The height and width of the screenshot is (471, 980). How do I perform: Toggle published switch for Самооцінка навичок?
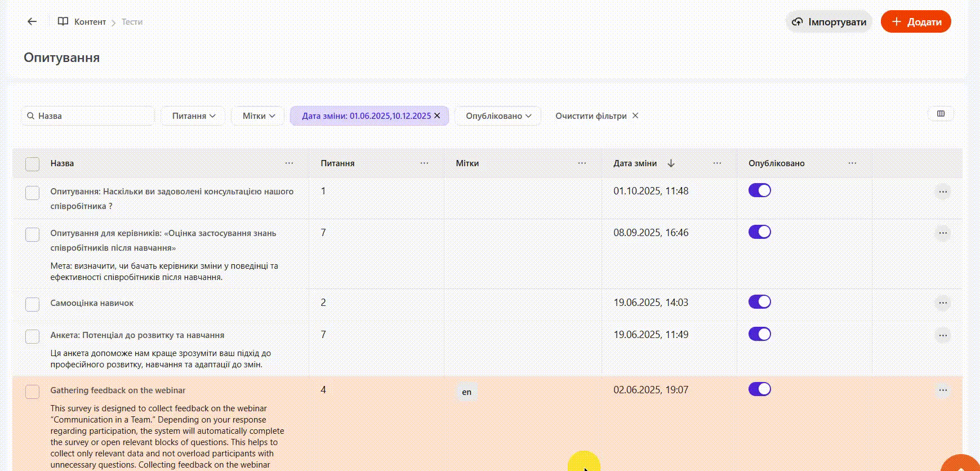click(x=759, y=302)
